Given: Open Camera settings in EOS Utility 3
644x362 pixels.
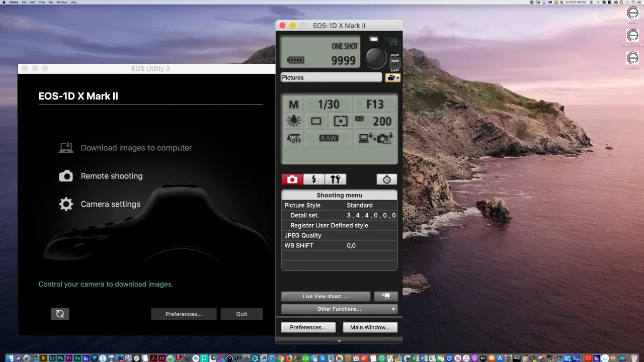Looking at the screenshot, I should tap(110, 204).
